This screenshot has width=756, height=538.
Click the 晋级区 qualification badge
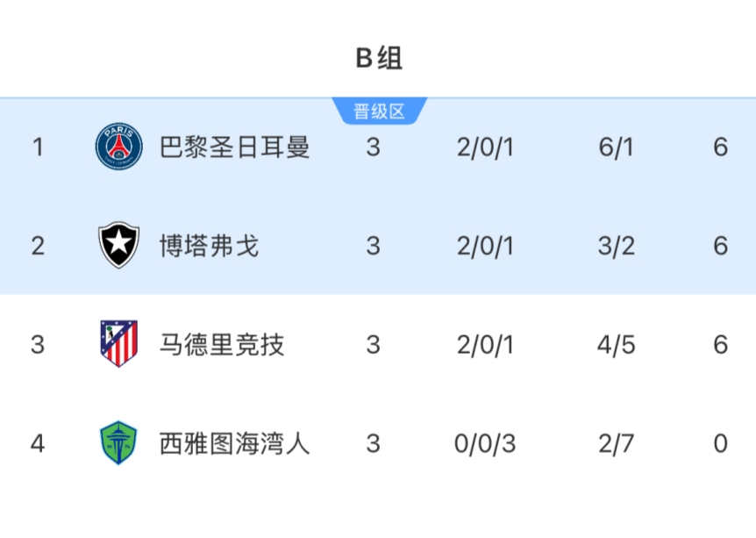(x=379, y=111)
